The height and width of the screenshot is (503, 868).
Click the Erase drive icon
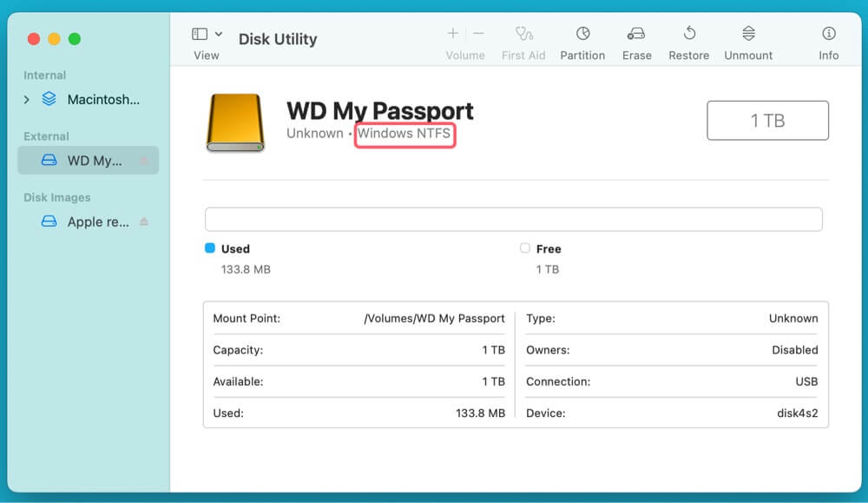click(x=636, y=34)
